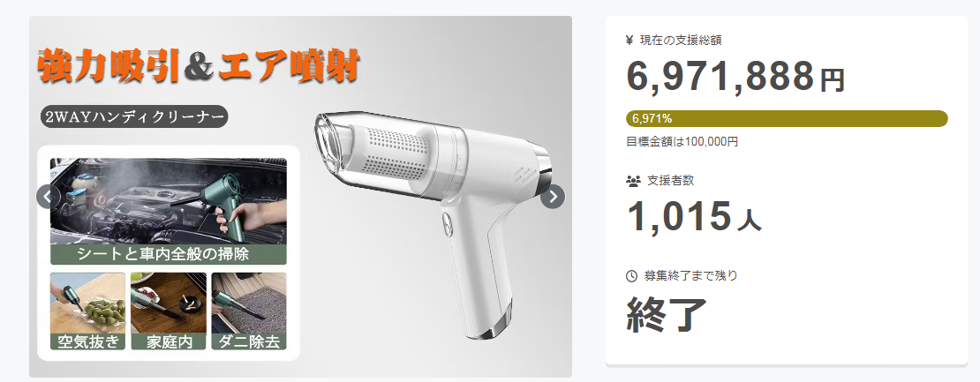Click the 現在の支援総額 label
This screenshot has height=382, width=980.
tap(682, 41)
